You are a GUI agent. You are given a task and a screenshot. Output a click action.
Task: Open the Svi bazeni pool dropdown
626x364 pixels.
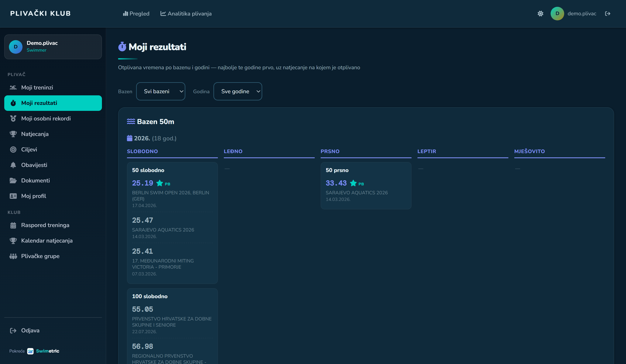[161, 92]
